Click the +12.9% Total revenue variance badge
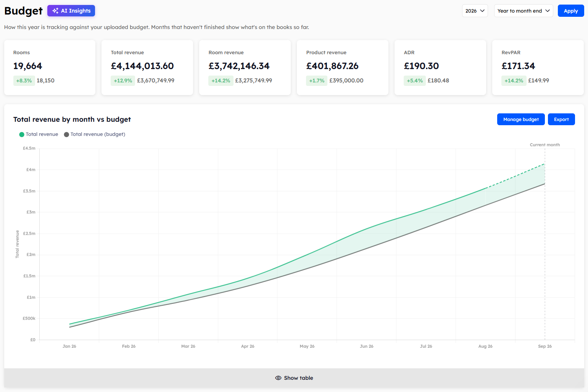Screen dimensions: 588x392 click(123, 81)
